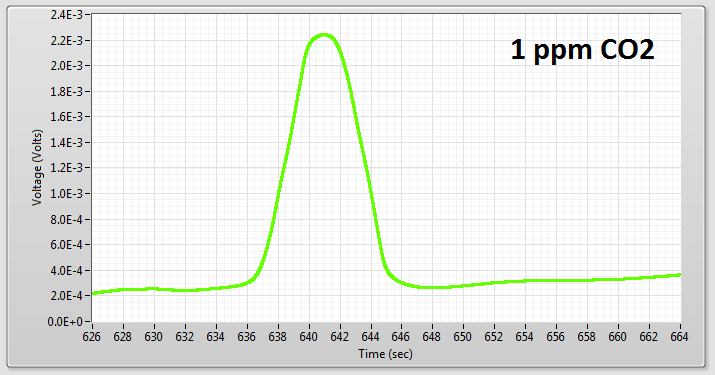Click the 4.0E-4 voltage tick label

coord(67,271)
